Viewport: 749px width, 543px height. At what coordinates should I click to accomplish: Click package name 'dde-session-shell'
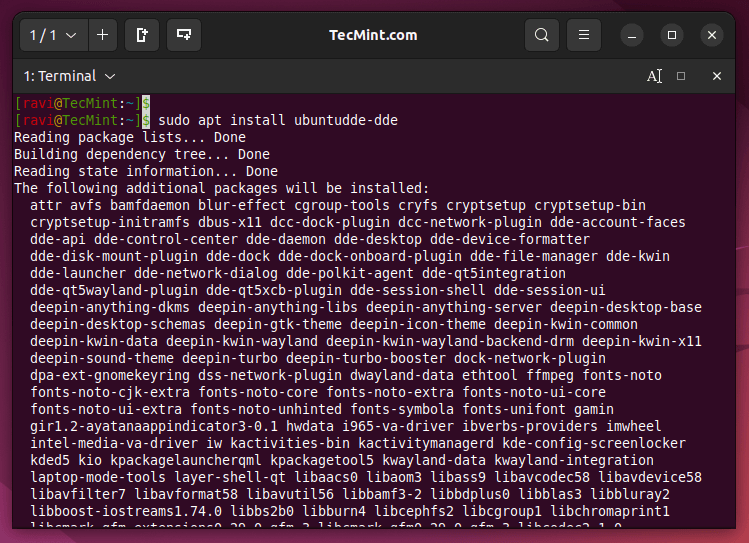[x=417, y=290]
